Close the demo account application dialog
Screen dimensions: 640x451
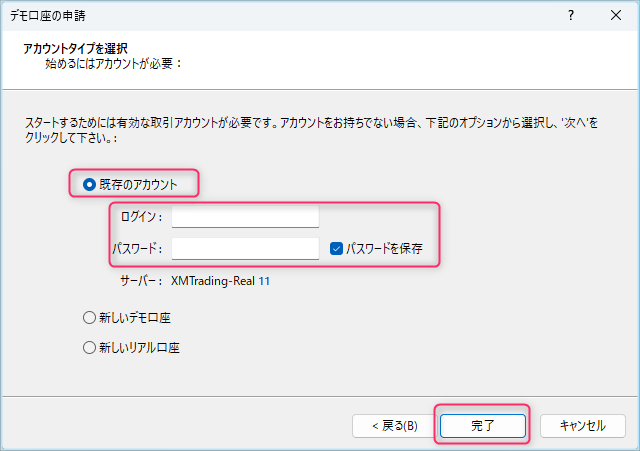[x=616, y=15]
